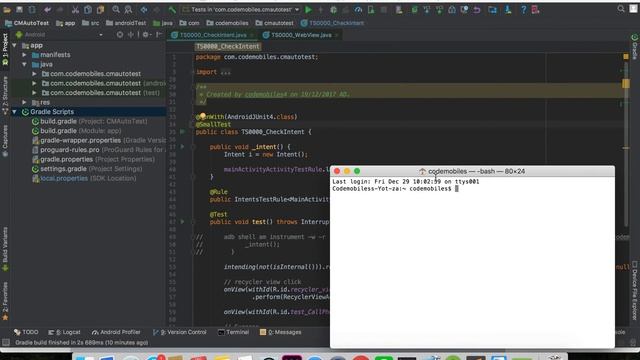Open the Logcat tool window

[64, 332]
